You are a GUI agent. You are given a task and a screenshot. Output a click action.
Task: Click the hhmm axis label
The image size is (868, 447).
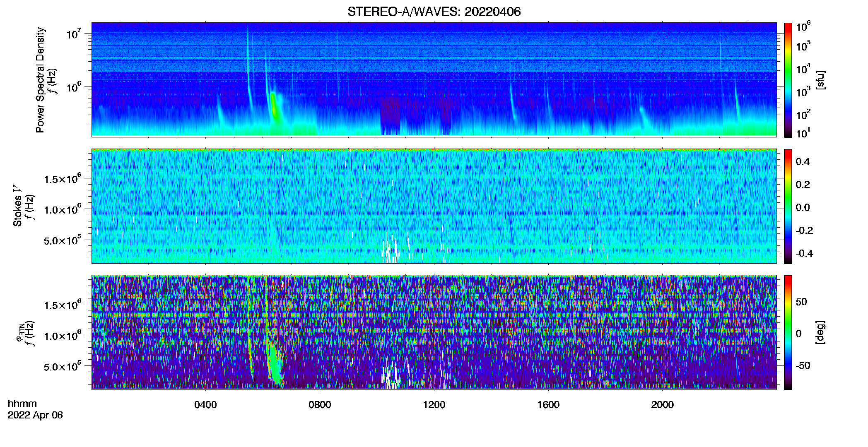[22, 404]
